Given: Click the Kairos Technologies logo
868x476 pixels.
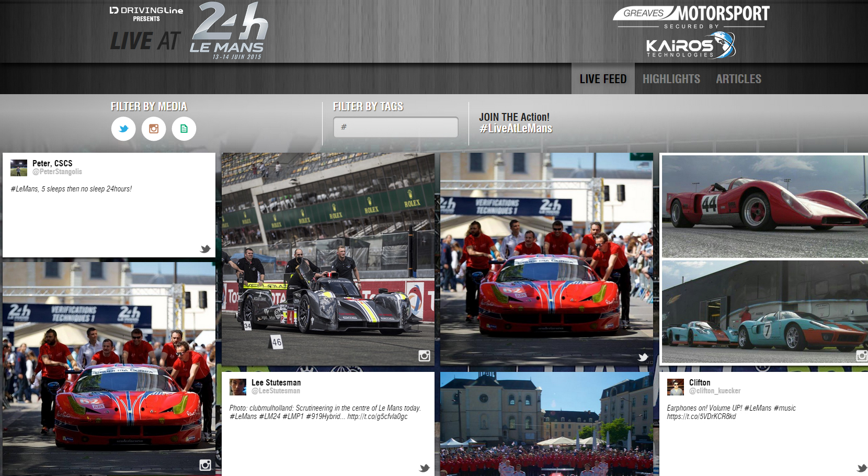Looking at the screenshot, I should coord(690,46).
